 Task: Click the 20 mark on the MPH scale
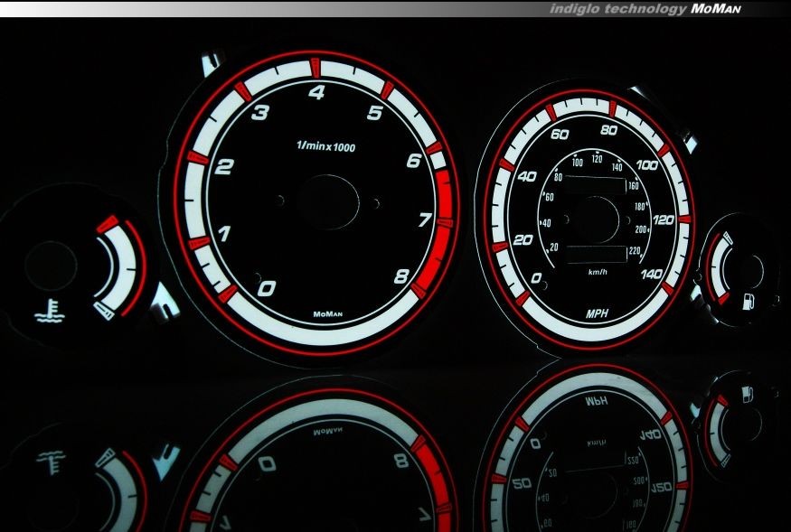[522, 239]
